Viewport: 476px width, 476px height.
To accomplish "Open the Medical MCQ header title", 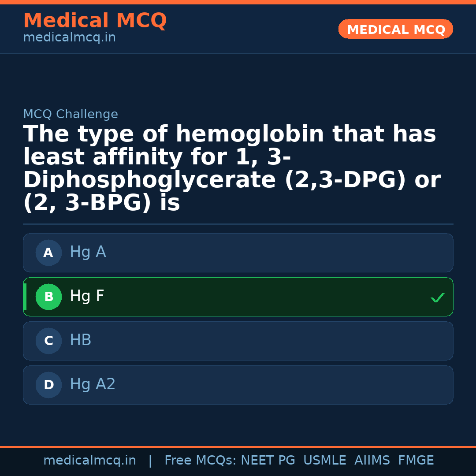I will pos(95,21).
